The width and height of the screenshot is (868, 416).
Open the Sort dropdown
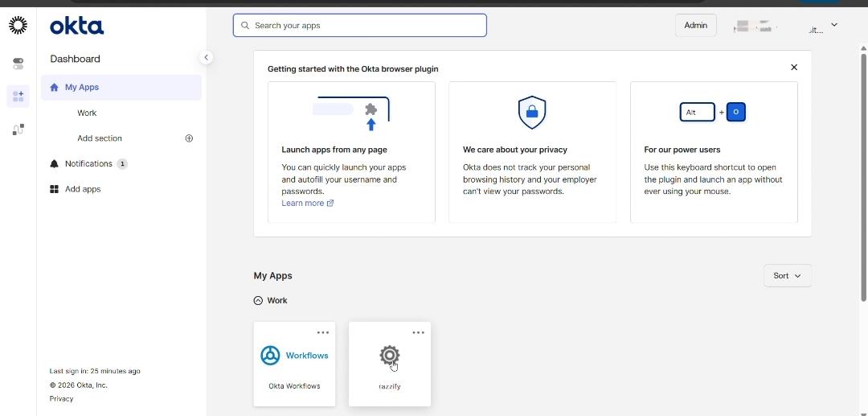pos(787,276)
